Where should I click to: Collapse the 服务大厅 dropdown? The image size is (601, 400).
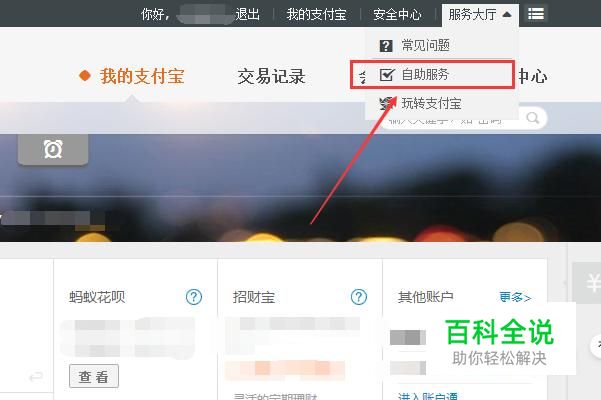pyautogui.click(x=480, y=15)
